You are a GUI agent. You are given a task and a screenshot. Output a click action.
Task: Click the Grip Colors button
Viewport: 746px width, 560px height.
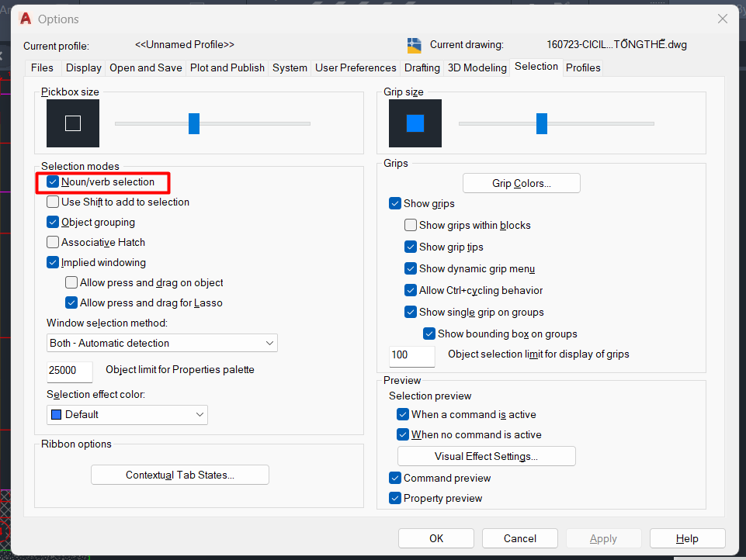point(522,183)
